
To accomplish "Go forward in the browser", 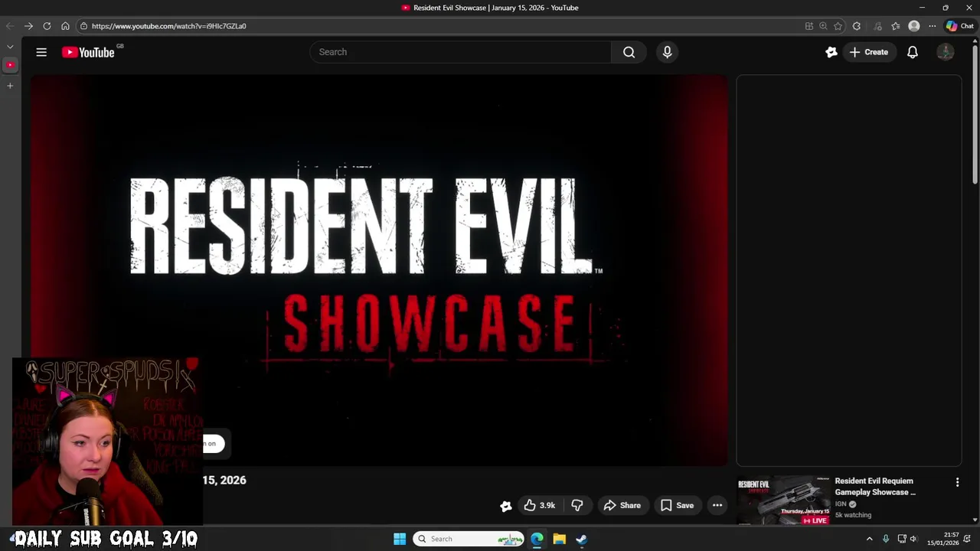I will [x=28, y=26].
